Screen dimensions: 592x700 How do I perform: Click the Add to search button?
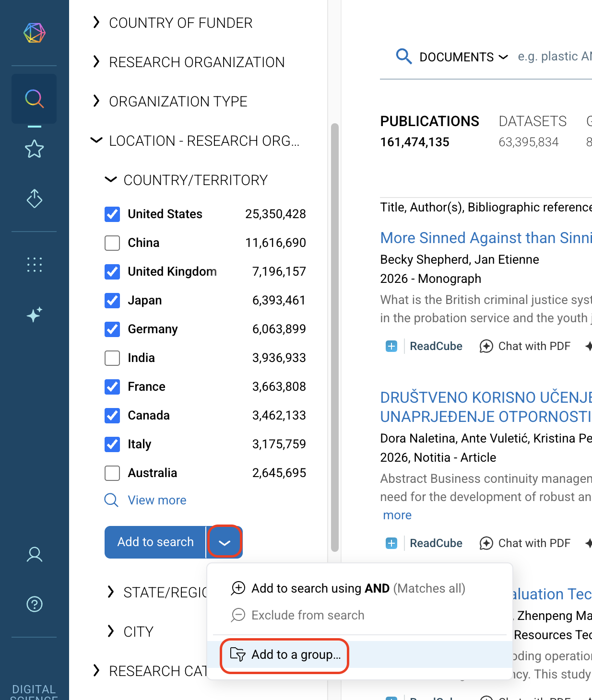(x=155, y=542)
